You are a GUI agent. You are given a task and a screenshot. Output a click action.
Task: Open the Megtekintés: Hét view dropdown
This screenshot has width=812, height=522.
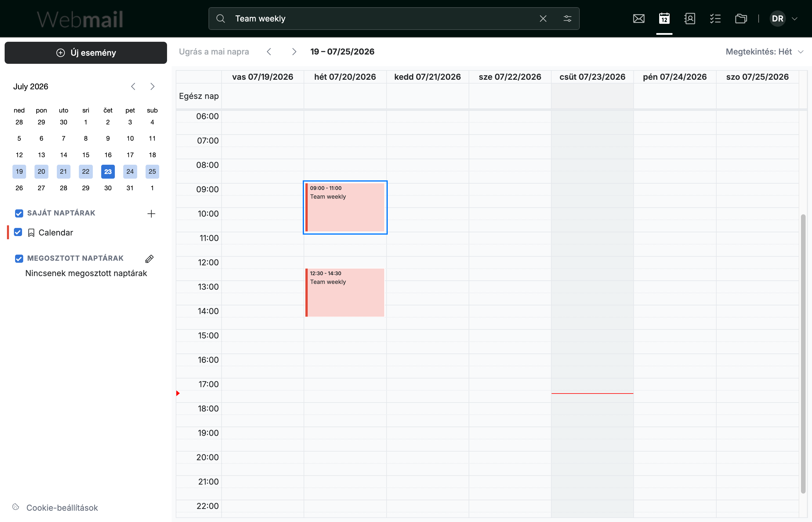pos(764,52)
